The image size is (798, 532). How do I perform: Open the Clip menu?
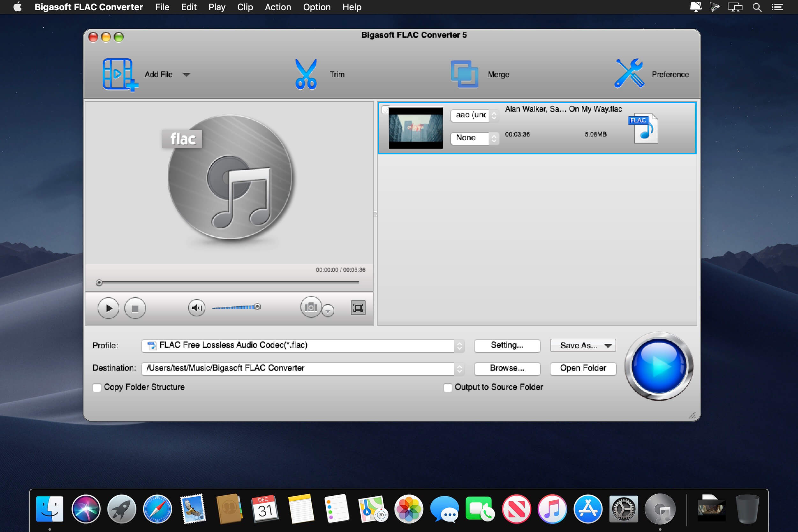click(x=245, y=7)
